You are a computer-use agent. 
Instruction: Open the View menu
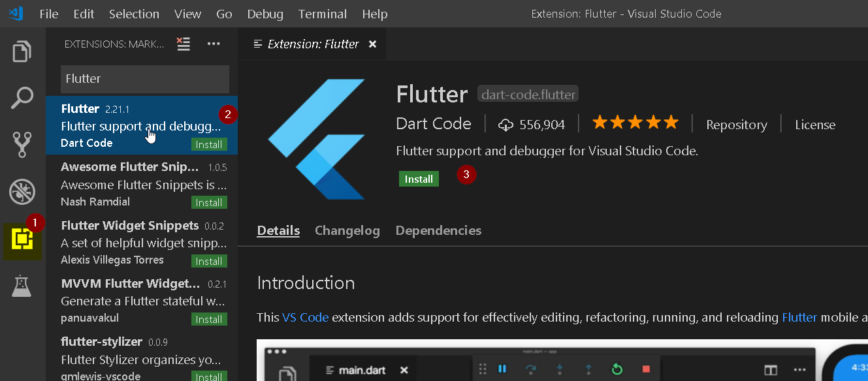tap(188, 14)
